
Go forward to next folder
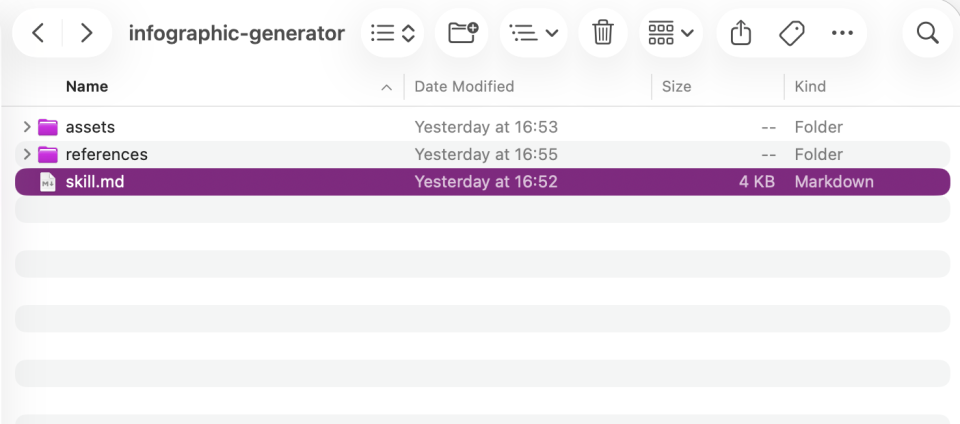click(87, 33)
